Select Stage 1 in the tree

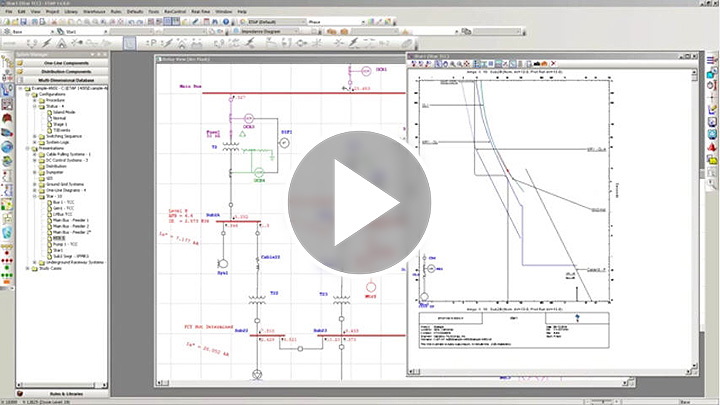coord(60,124)
